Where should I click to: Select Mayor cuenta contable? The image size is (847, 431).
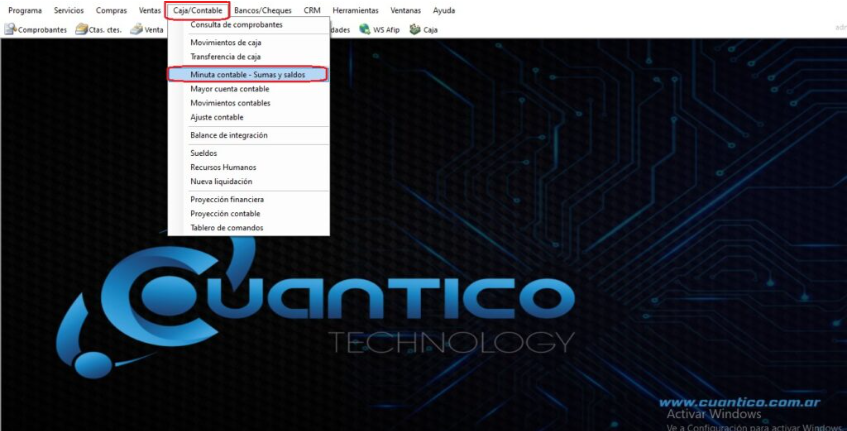pyautogui.click(x=248, y=89)
